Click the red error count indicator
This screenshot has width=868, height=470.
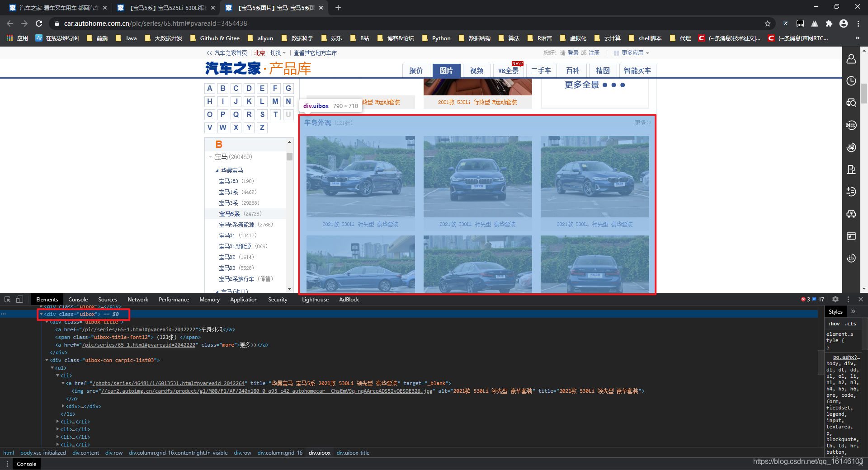[x=806, y=299]
